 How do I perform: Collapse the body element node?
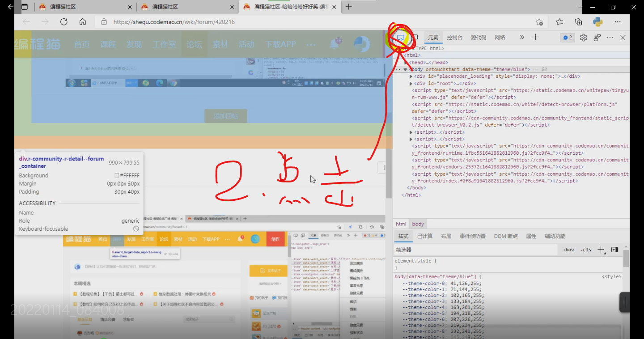pyautogui.click(x=406, y=70)
